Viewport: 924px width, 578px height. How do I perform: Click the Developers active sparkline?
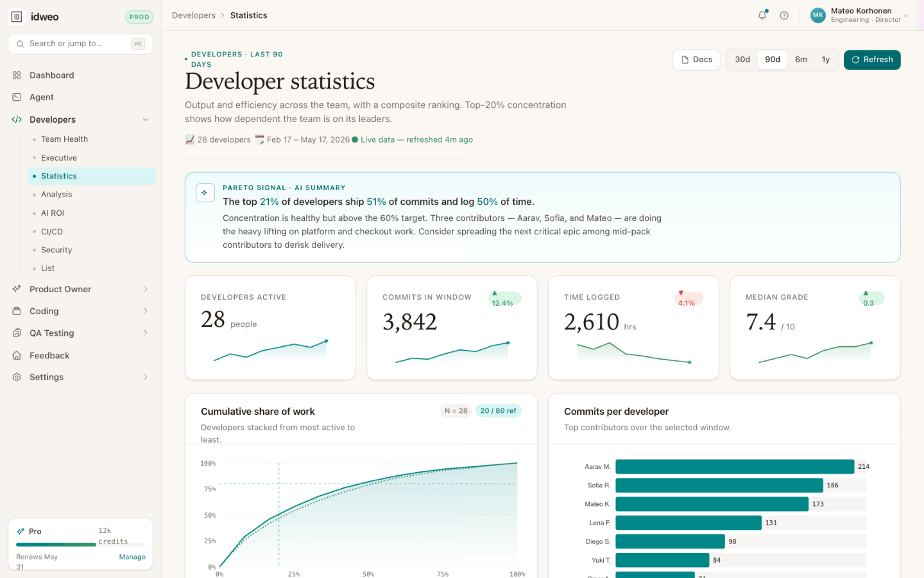(x=270, y=351)
